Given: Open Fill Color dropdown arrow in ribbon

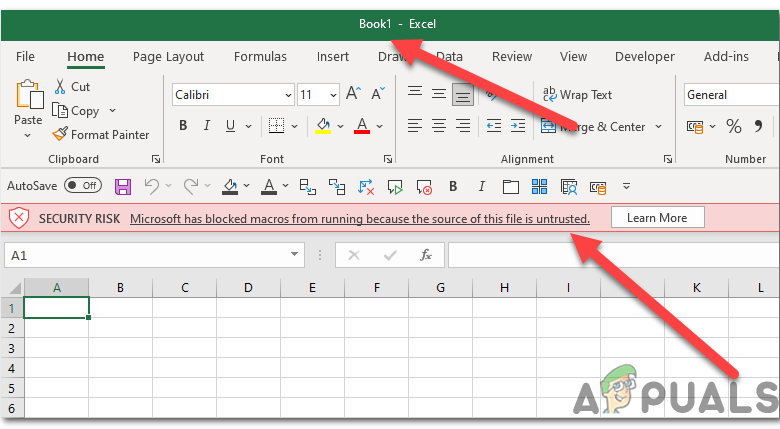Looking at the screenshot, I should point(341,126).
